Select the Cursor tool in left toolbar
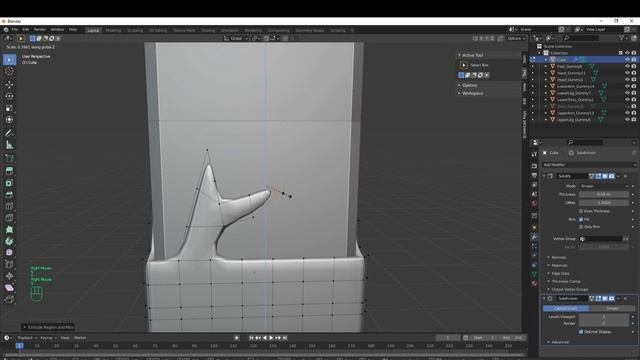Viewport: 640px width, 360px height. (9, 71)
